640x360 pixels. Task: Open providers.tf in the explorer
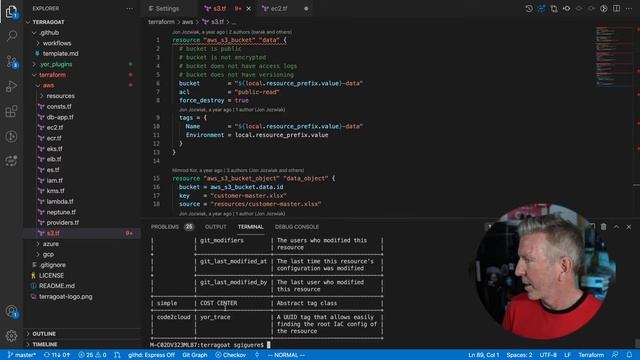[x=82, y=222]
